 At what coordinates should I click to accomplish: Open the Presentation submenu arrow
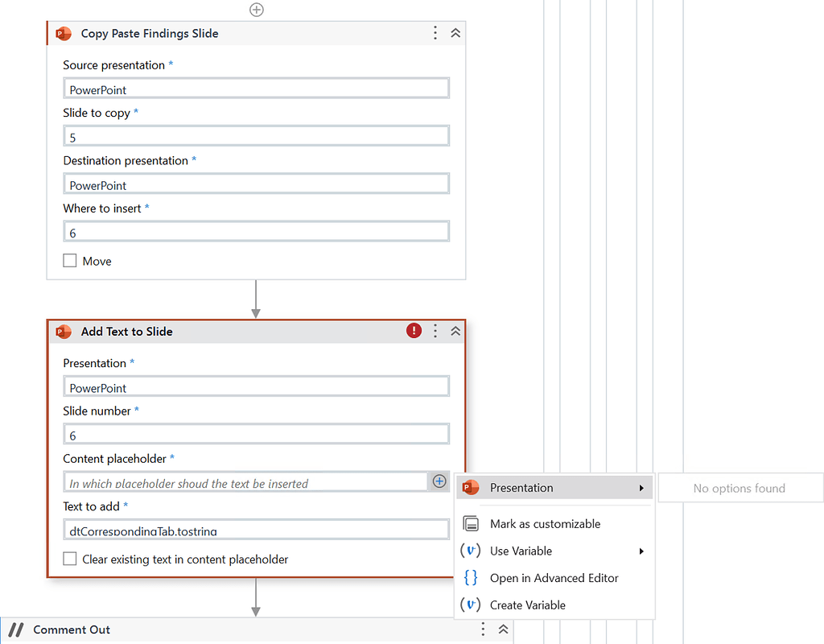642,487
